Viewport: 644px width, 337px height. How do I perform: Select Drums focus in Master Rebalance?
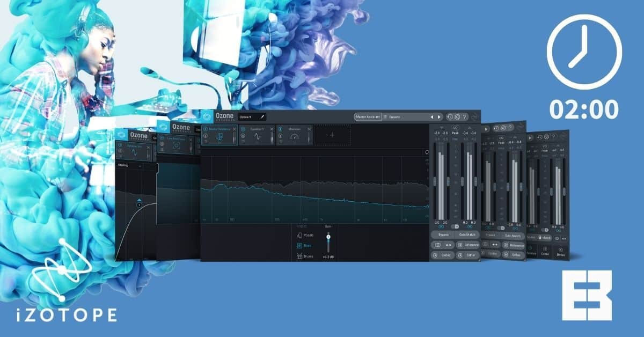(x=304, y=256)
